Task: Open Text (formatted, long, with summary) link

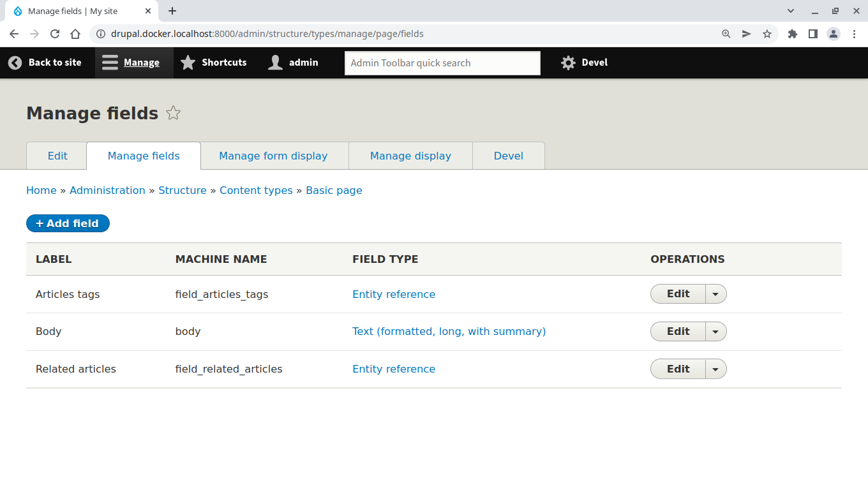Action: (x=449, y=332)
